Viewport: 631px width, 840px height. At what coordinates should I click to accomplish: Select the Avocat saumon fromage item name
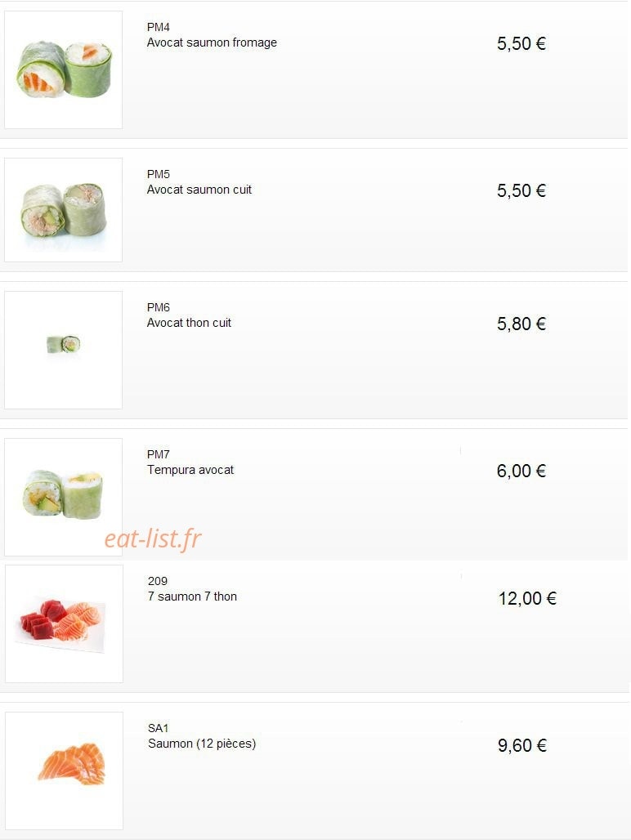[x=212, y=42]
